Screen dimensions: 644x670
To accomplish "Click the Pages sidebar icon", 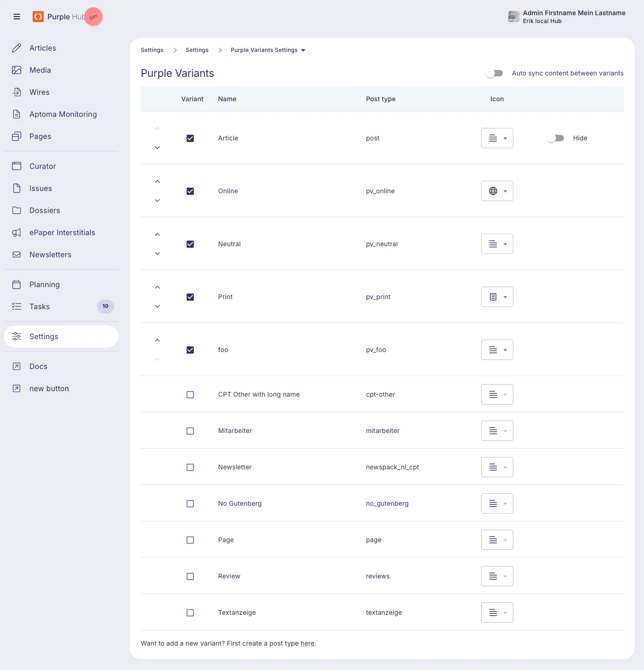I will (17, 136).
